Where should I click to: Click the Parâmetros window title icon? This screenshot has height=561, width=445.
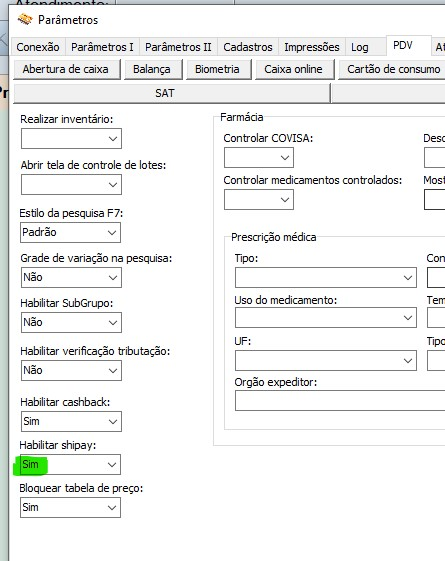[25, 19]
